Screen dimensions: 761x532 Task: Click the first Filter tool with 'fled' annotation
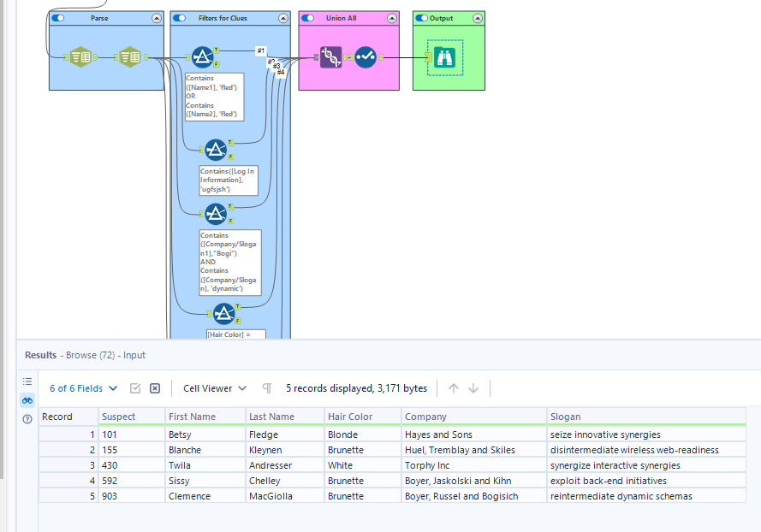[203, 57]
